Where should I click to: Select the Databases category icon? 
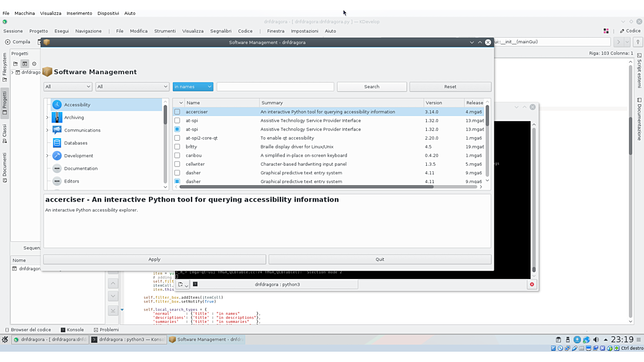[57, 143]
